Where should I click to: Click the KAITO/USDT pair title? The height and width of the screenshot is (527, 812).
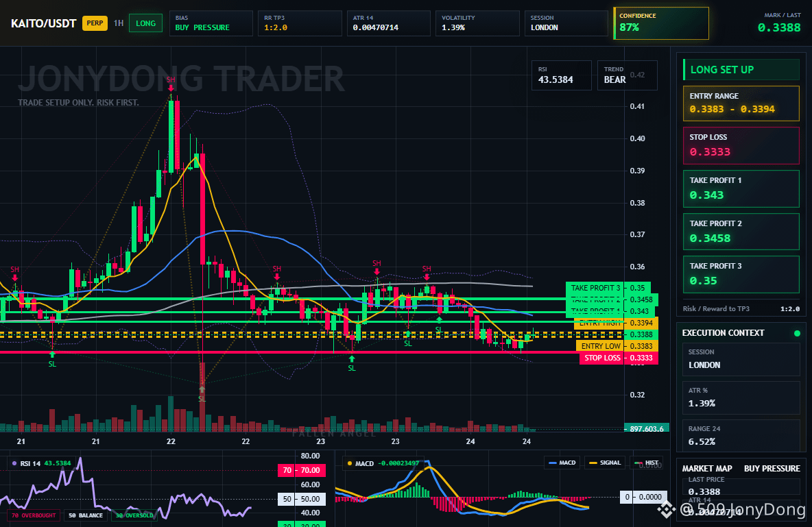pos(43,23)
